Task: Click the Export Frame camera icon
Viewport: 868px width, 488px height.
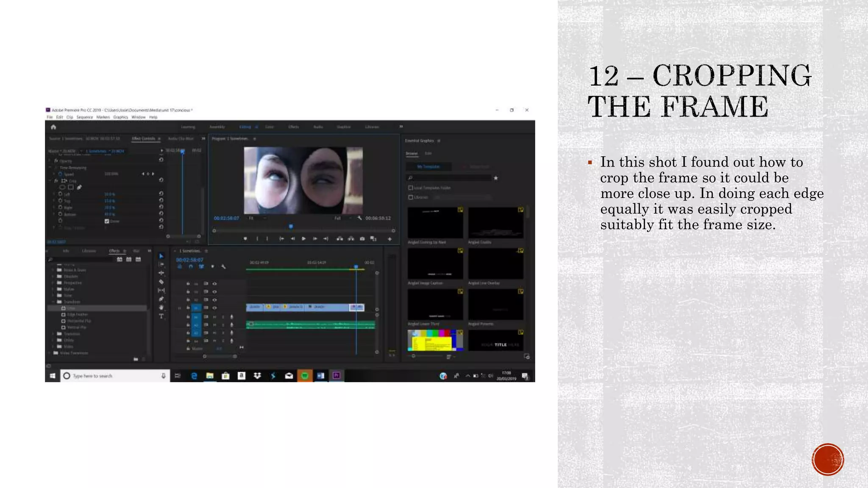Action: tap(362, 239)
